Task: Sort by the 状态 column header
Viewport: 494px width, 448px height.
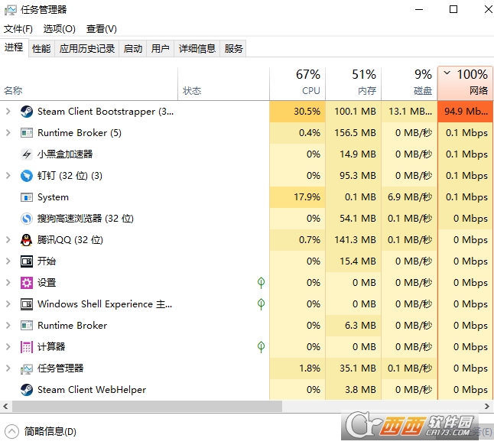Action: click(224, 83)
